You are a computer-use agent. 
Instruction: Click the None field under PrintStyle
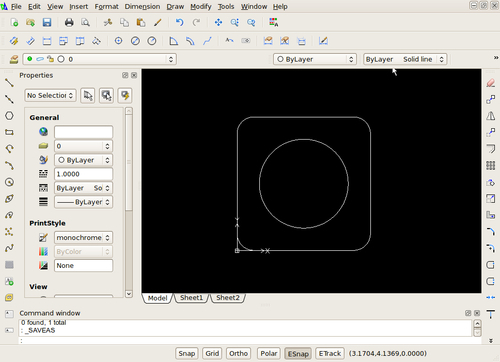83,265
